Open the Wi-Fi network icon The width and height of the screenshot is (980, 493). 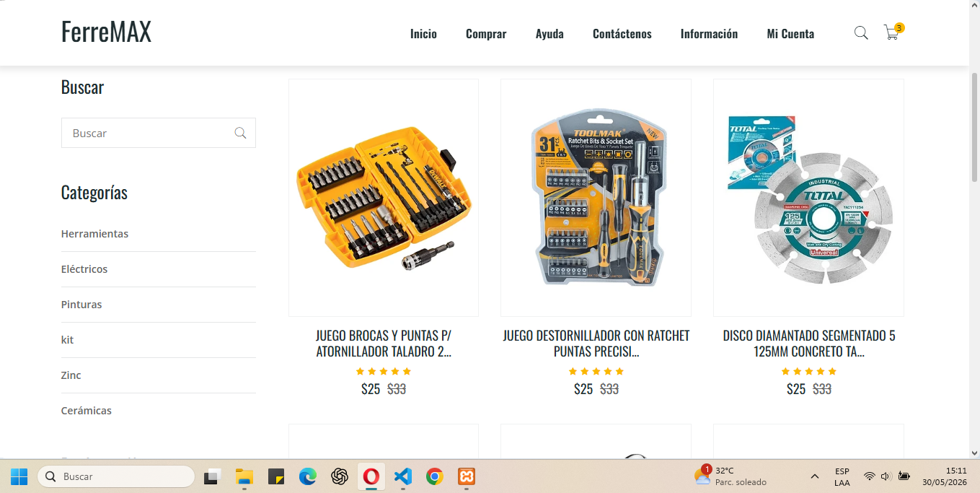click(x=870, y=476)
